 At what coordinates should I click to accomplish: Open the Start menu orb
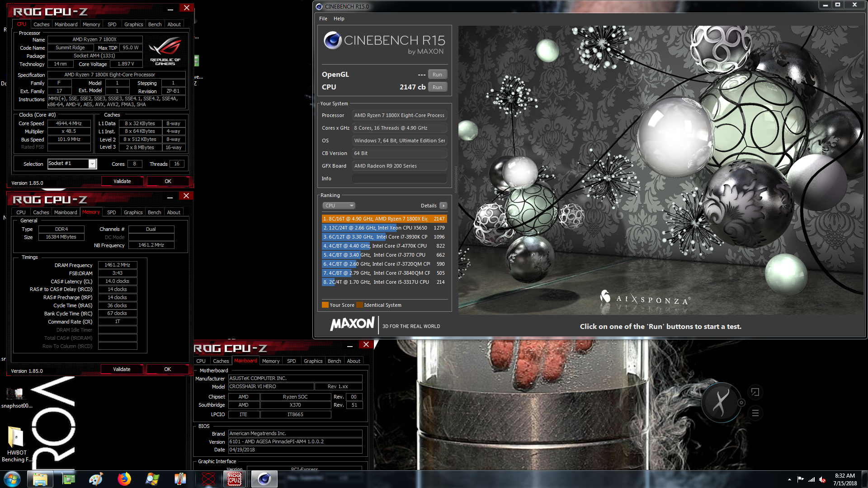pyautogui.click(x=12, y=479)
